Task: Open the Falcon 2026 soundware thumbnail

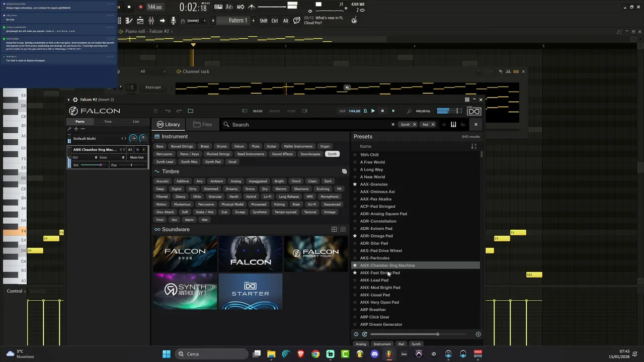Action: [x=185, y=254]
